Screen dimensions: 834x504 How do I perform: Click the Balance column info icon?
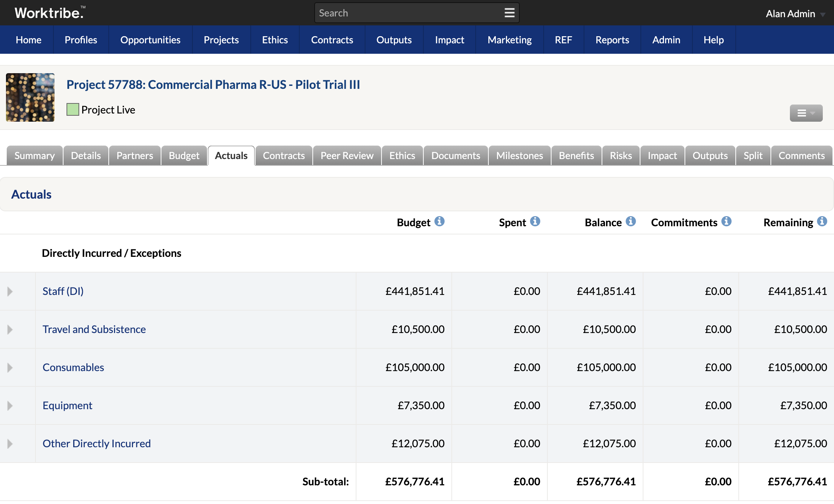tap(631, 221)
